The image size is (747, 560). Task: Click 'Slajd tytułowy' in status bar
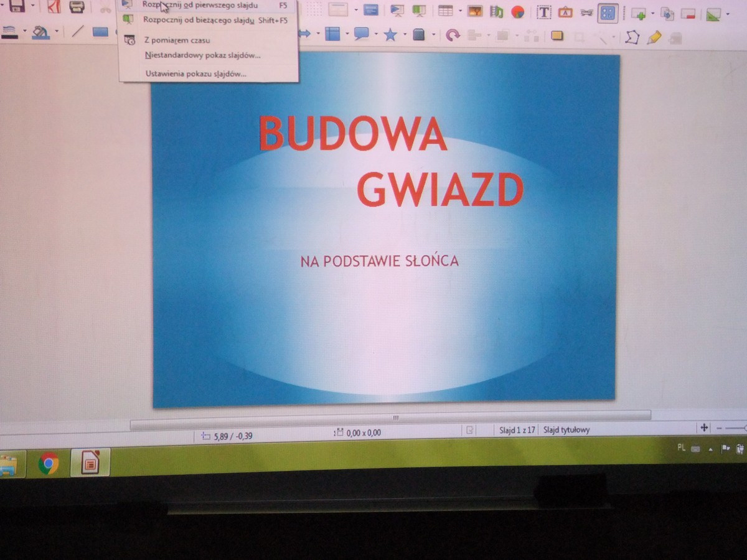tap(566, 429)
